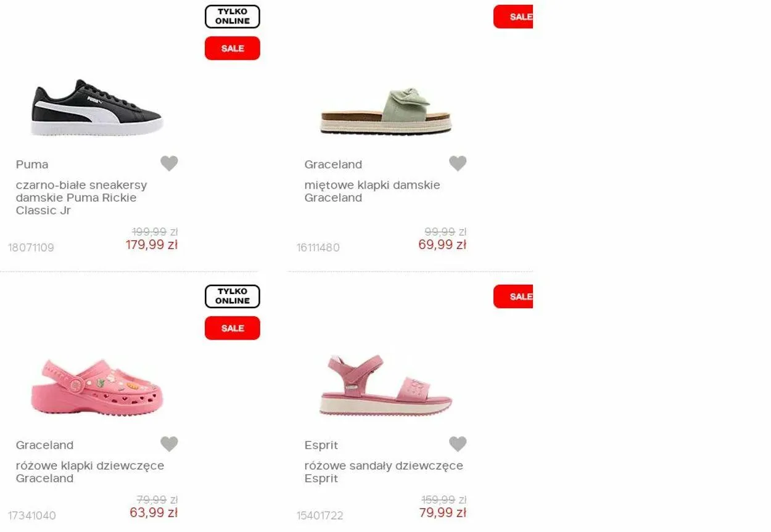Favorite the Puma Rickie Classic sneakers heart
Image resolution: width=771 pixels, height=532 pixels.
click(169, 163)
